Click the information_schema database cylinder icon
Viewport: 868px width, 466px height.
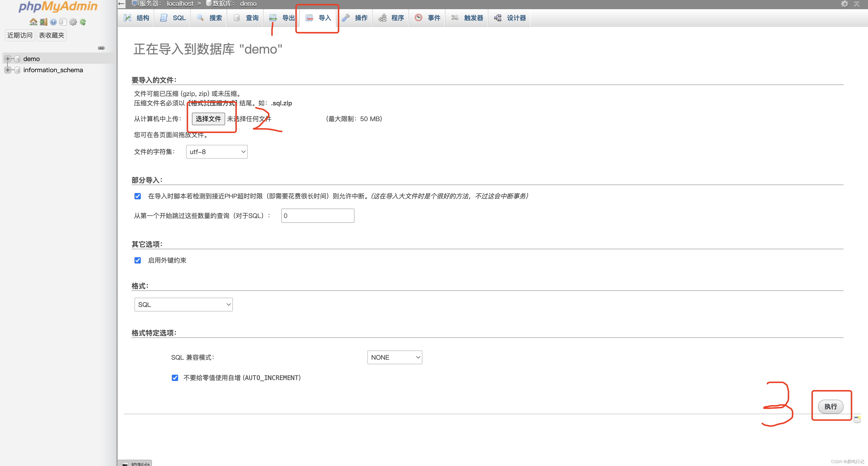pyautogui.click(x=17, y=70)
